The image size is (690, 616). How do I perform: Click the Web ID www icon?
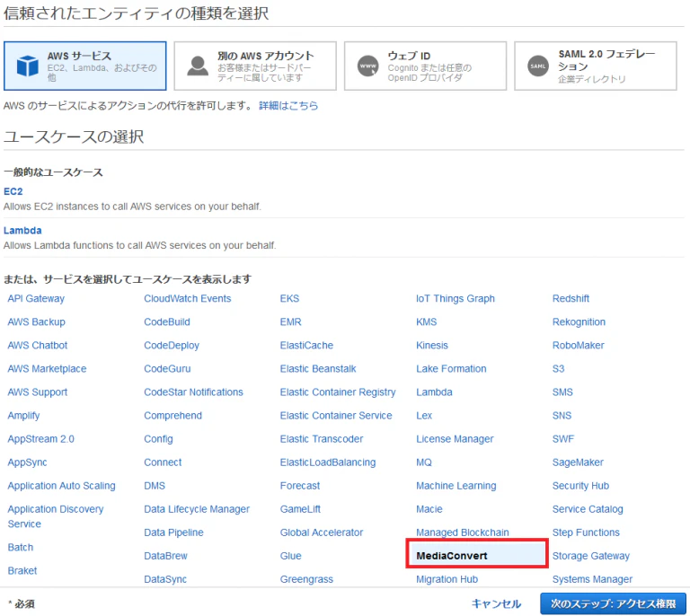(367, 66)
